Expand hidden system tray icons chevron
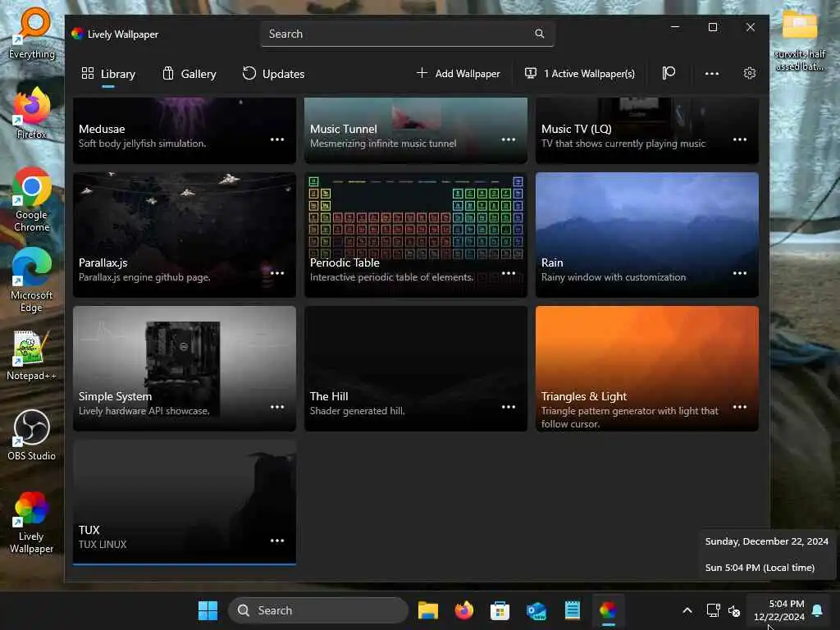 click(x=687, y=610)
